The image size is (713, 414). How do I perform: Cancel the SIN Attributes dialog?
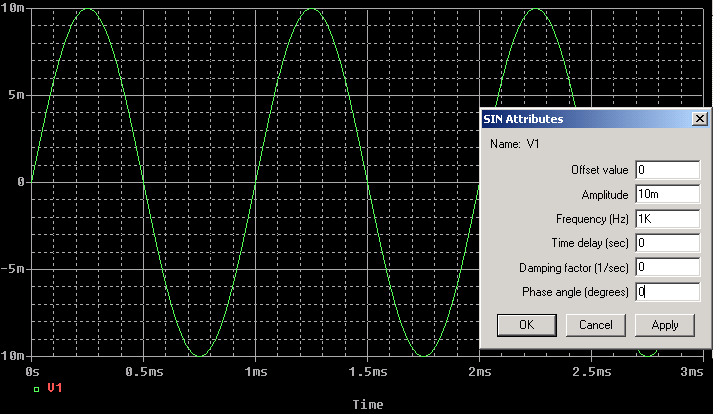[x=596, y=325]
